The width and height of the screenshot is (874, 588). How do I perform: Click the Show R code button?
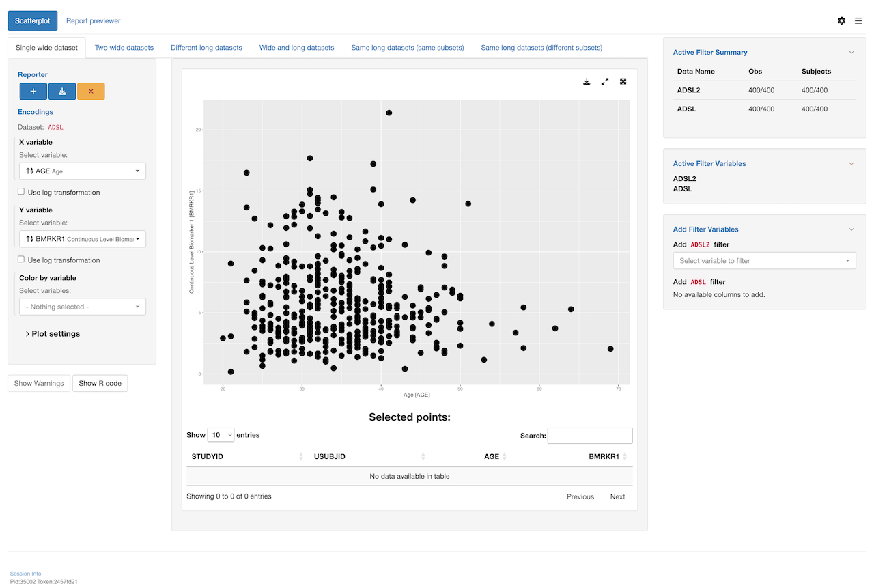pyautogui.click(x=100, y=383)
